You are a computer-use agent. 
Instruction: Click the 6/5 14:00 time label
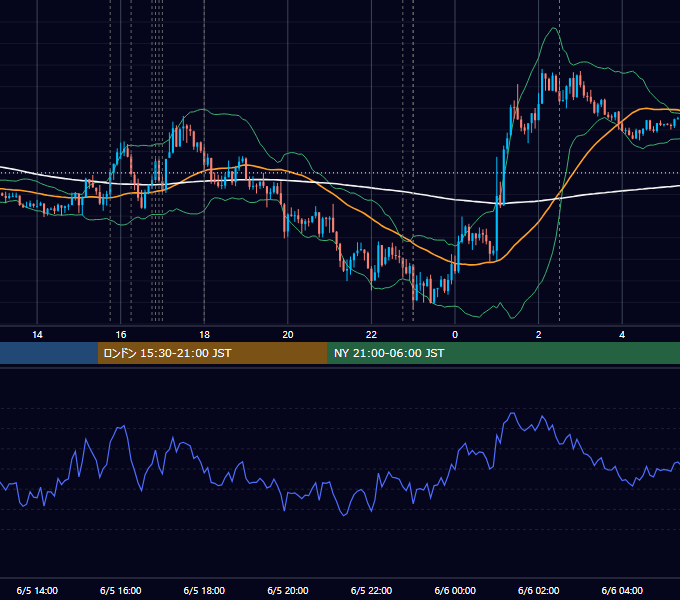[x=37, y=590]
